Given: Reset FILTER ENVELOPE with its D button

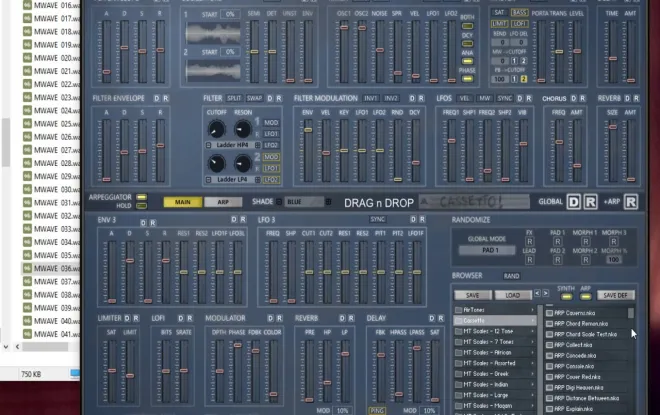Looking at the screenshot, I should coord(157,98).
